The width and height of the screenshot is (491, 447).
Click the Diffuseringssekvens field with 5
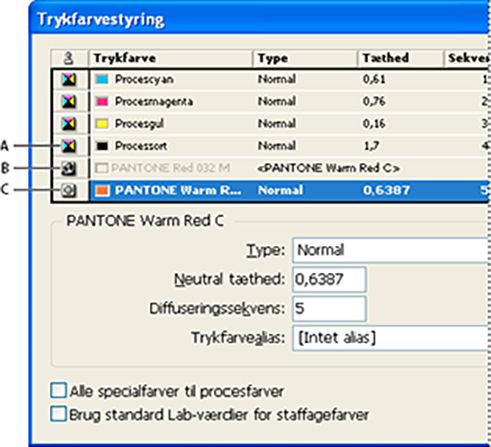[x=329, y=309]
